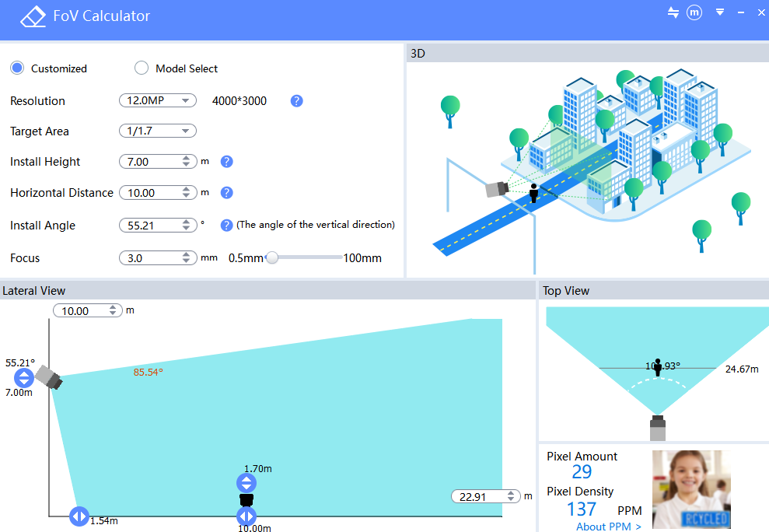The width and height of the screenshot is (769, 532).
Task: Open the About PPM link
Action: coord(609,527)
